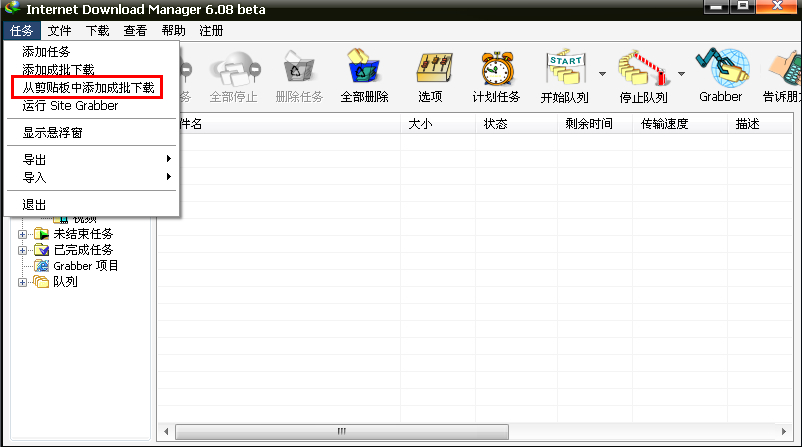802x447 pixels.
Task: Click the 全部停止 toolbar icon
Action: (x=233, y=77)
